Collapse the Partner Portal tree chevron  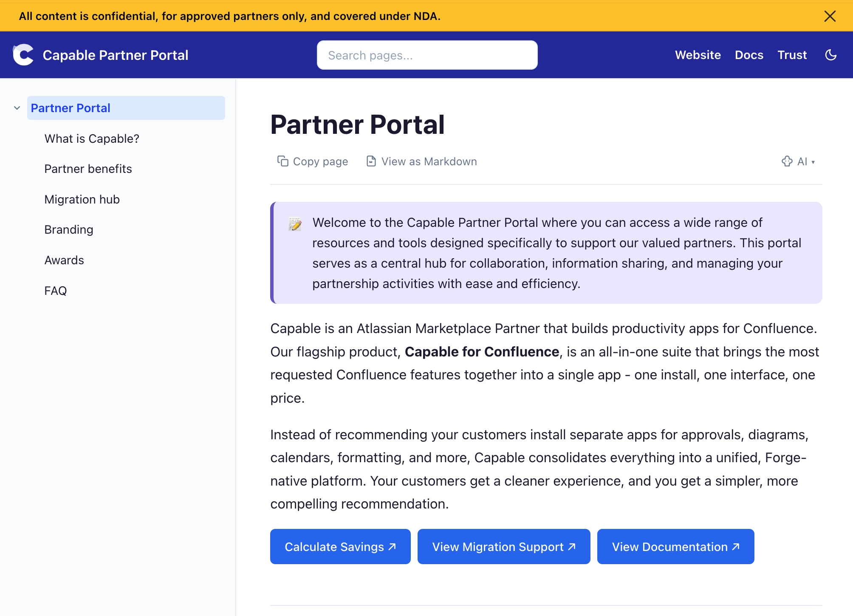tap(17, 108)
